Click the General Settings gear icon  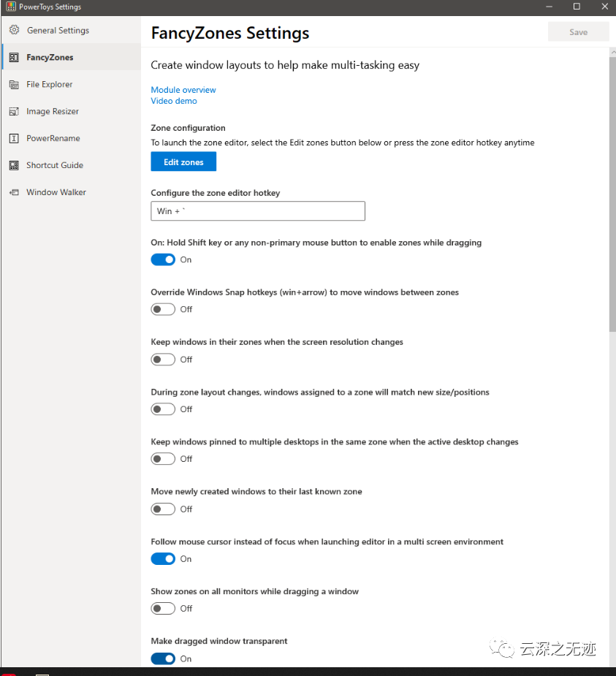tap(13, 30)
